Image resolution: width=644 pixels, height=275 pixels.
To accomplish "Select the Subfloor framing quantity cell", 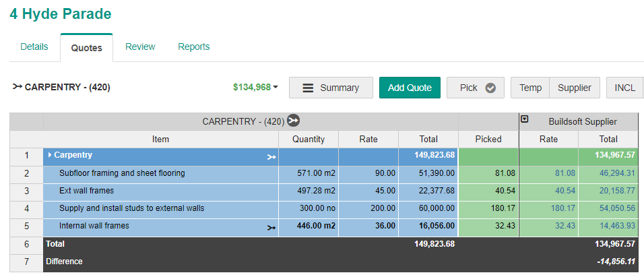I will click(308, 173).
